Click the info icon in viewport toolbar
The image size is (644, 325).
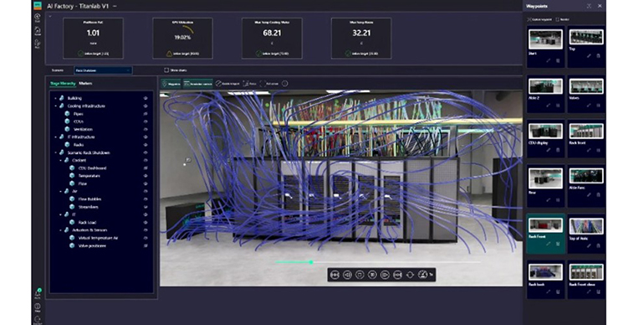click(284, 84)
